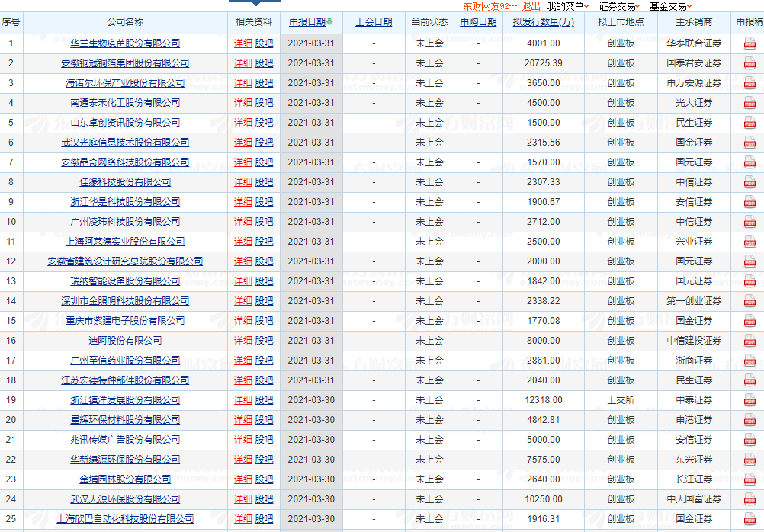
Task: Open 股吧 forum for 海诺尔环保产业股份有限公司
Action: pyautogui.click(x=264, y=83)
